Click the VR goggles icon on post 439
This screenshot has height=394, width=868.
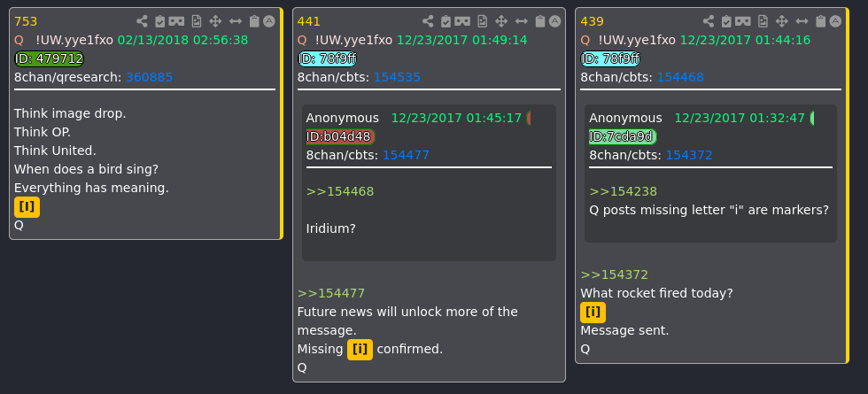tap(743, 21)
